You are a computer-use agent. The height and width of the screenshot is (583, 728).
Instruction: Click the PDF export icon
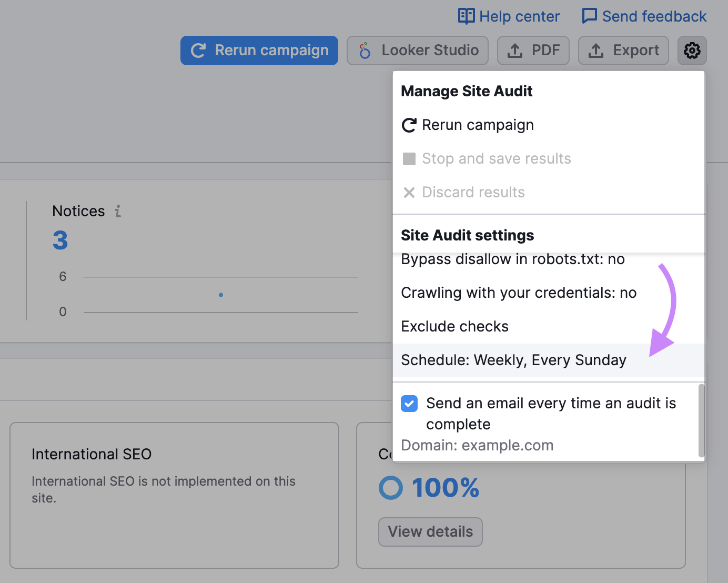[x=514, y=50]
